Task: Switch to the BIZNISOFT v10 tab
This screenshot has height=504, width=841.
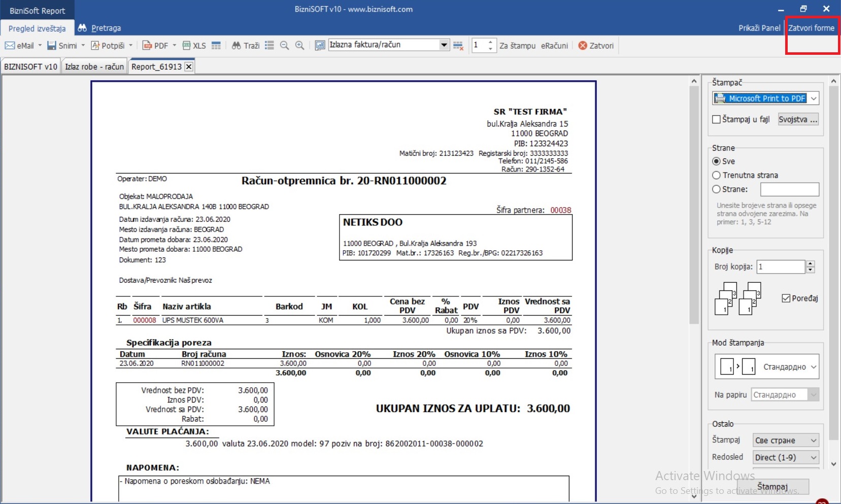Action: tap(30, 66)
